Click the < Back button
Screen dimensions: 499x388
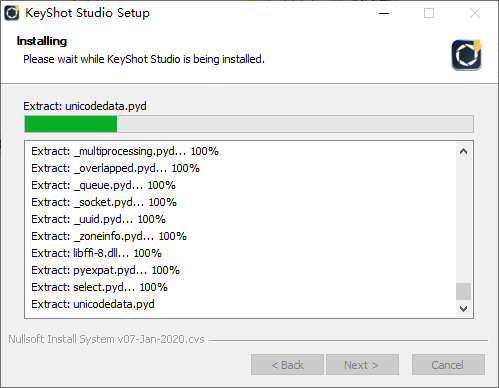[287, 365]
